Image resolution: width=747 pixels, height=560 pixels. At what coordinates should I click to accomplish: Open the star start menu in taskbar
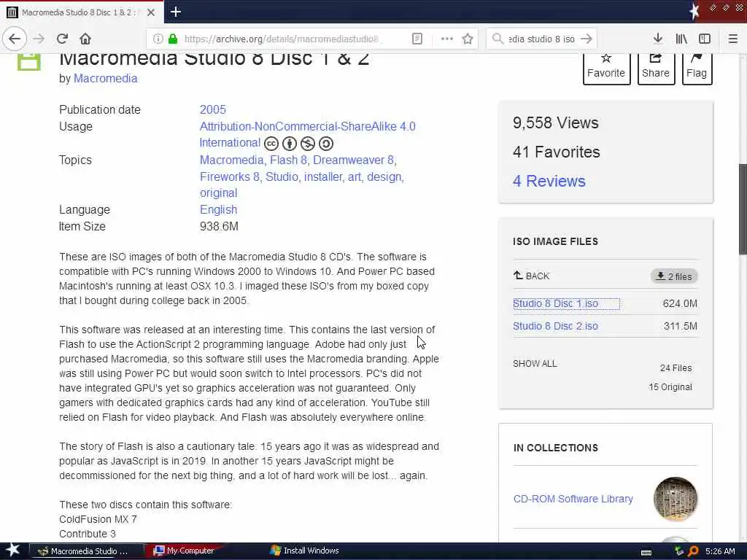point(12,551)
